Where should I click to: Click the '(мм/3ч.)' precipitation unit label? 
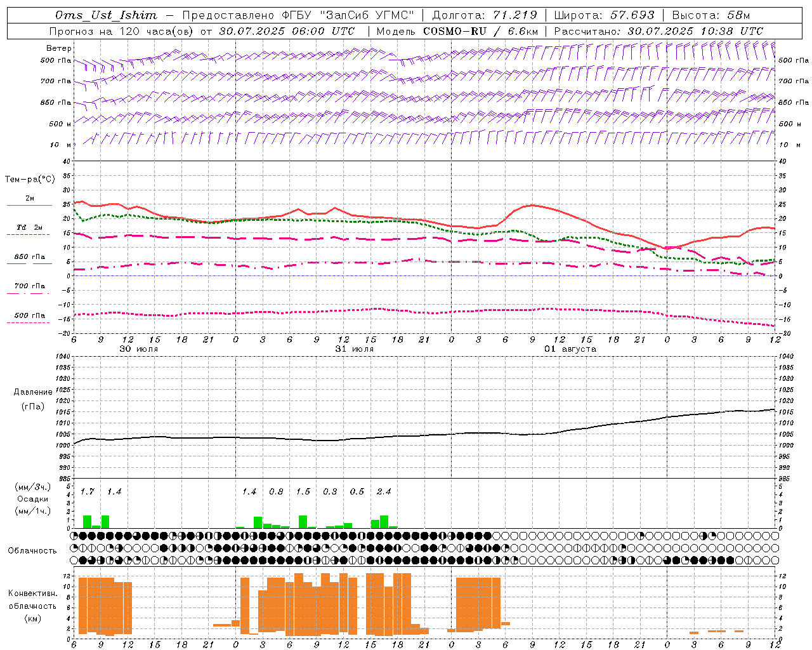pyautogui.click(x=33, y=487)
